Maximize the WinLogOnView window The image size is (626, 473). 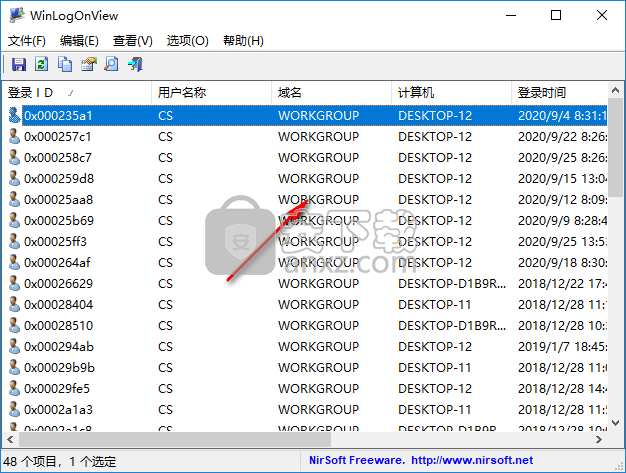[556, 15]
